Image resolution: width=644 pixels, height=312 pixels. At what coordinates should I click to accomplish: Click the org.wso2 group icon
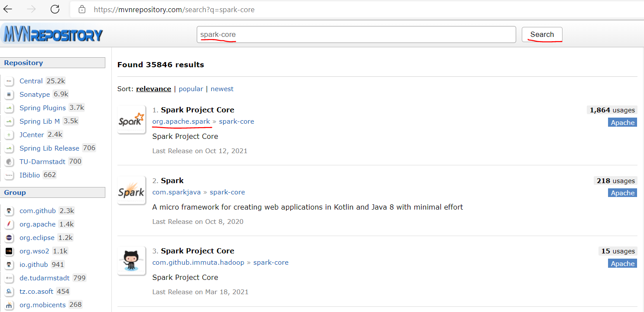9,251
